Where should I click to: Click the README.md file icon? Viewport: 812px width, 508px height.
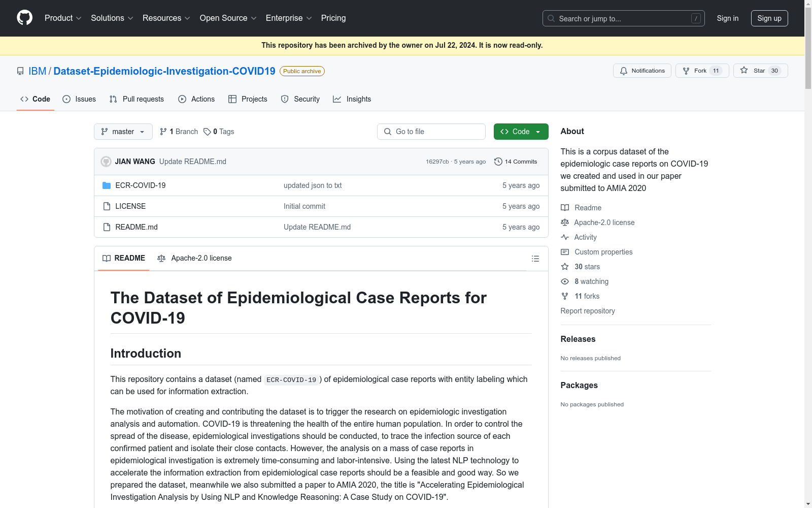pyautogui.click(x=107, y=227)
